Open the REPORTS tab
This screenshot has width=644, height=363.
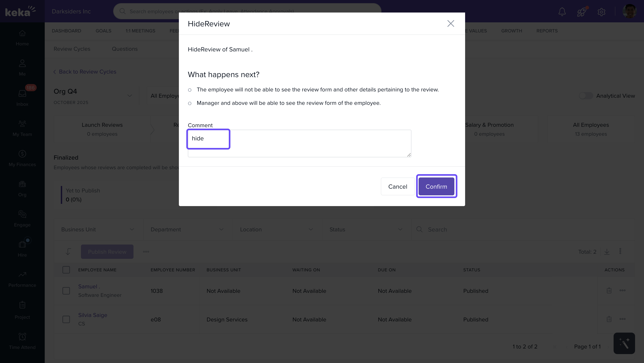point(547,31)
